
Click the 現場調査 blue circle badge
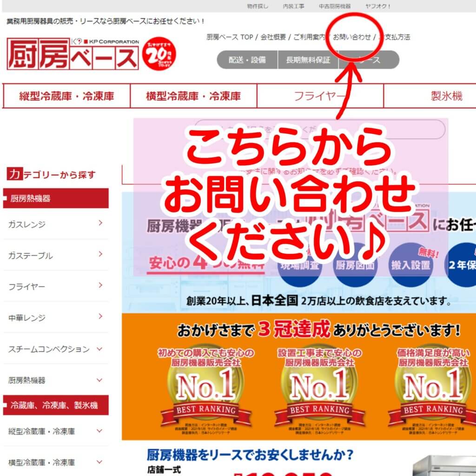[299, 264]
